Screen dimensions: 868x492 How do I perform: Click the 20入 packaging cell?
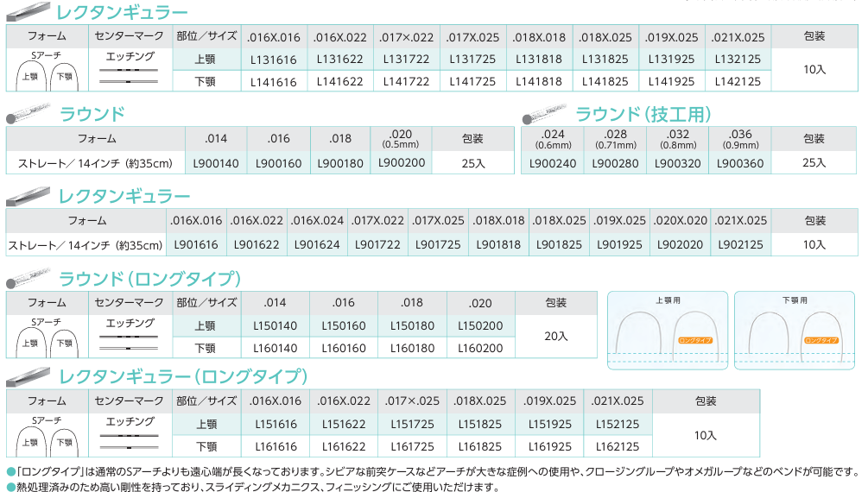click(555, 337)
